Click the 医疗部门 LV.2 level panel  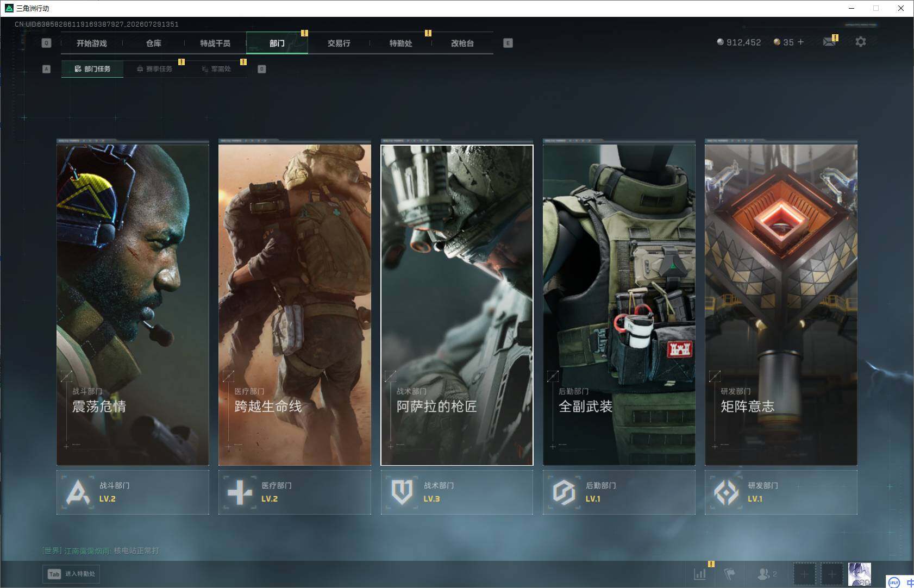295,492
